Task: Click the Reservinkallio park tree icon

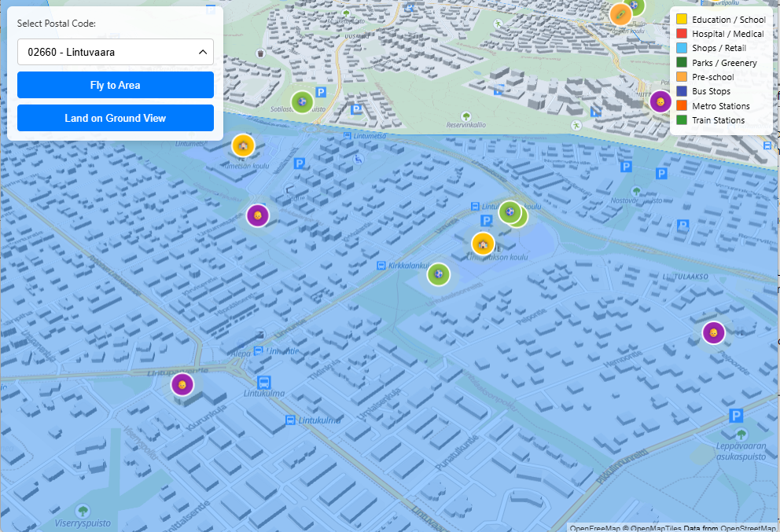Action: tap(466, 116)
